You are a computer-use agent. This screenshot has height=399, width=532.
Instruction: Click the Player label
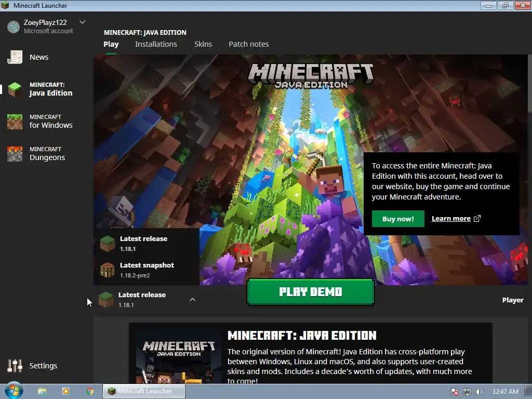point(513,300)
